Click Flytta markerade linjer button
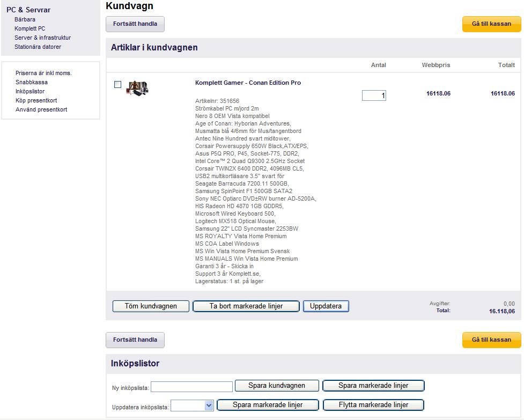The width and height of the screenshot is (524, 420). click(374, 405)
